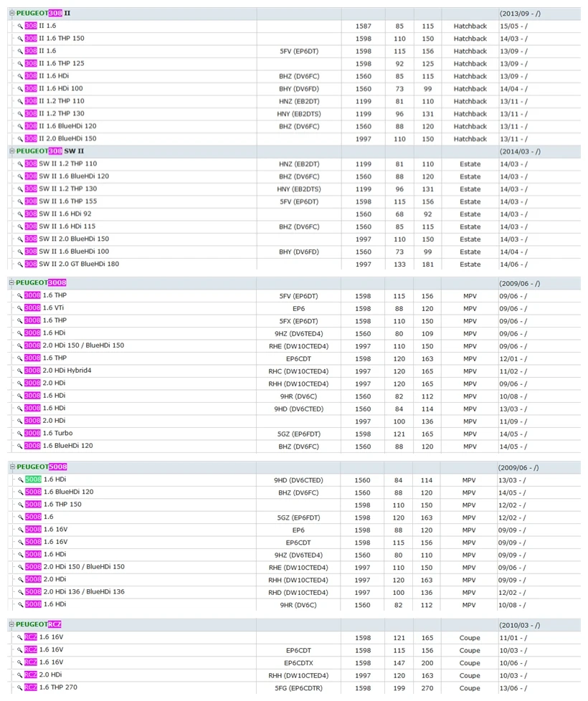
Task: Click the 147 kW value
Action: pos(399,663)
